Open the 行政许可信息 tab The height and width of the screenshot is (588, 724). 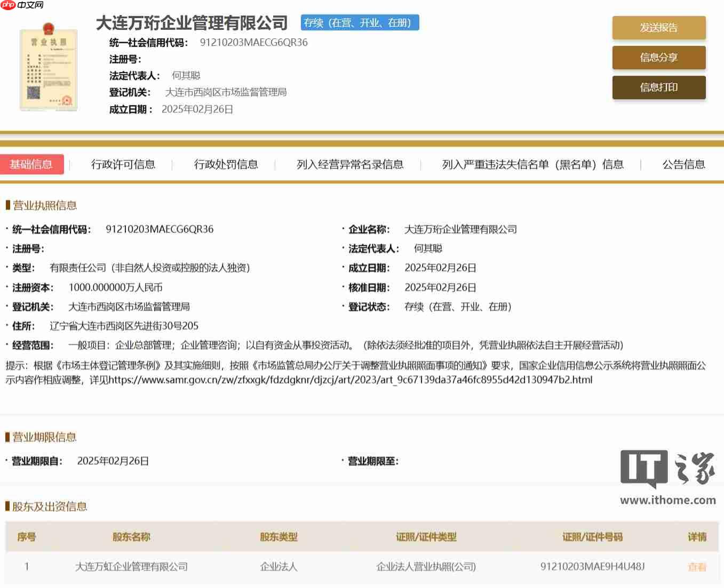click(x=122, y=165)
